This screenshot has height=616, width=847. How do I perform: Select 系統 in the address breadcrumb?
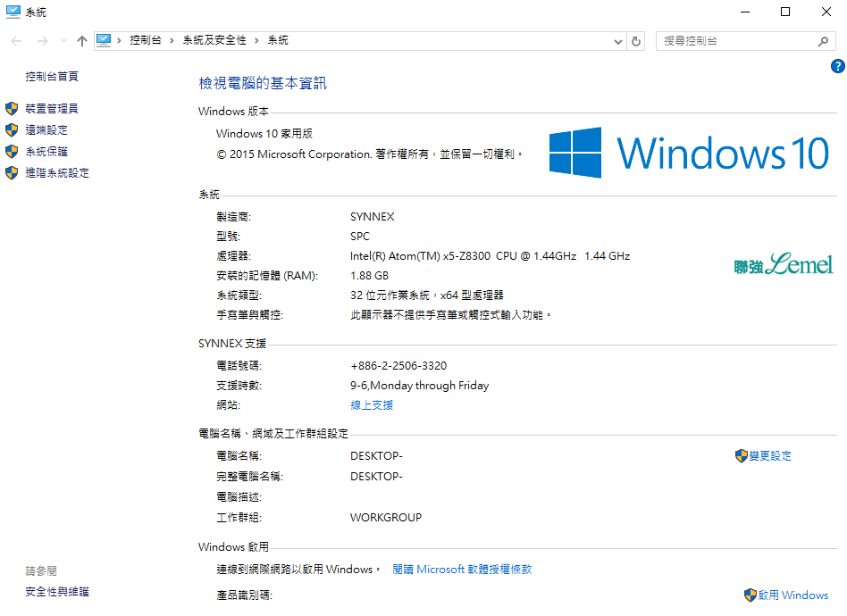pos(278,40)
